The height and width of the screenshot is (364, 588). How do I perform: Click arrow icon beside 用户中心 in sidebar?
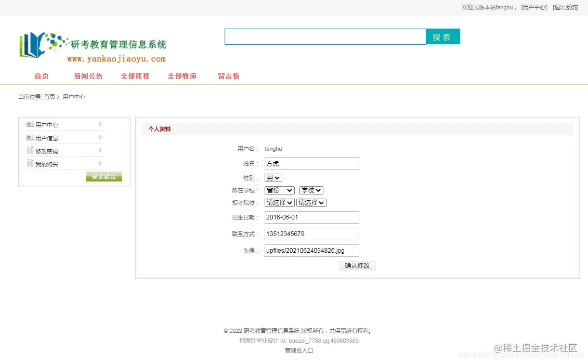pos(100,124)
